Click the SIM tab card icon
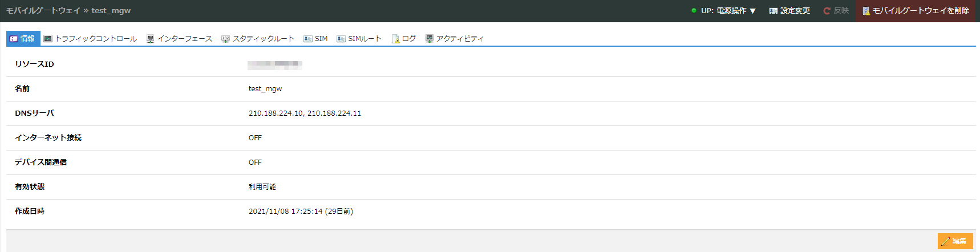Screen dimensions: 980x252 click(x=308, y=39)
